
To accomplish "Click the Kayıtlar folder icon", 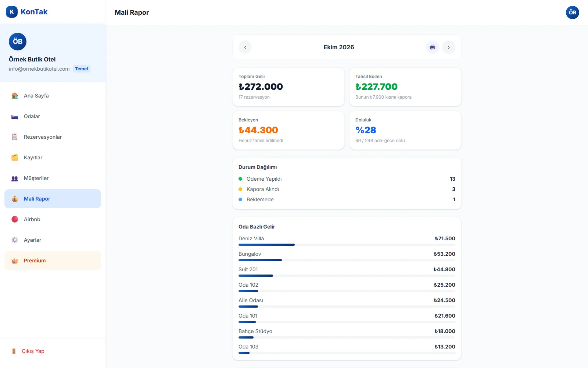I will click(15, 158).
